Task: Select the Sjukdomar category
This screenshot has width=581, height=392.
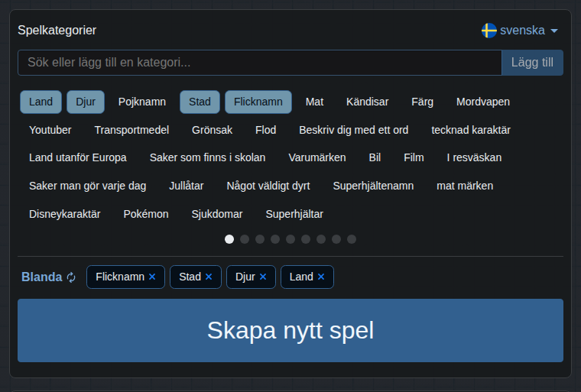Action: coord(217,214)
